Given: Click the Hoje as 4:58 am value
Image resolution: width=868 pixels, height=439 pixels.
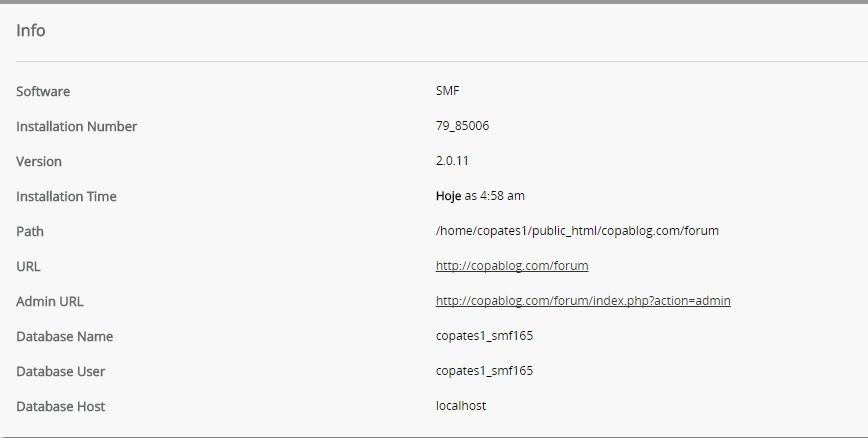Looking at the screenshot, I should pos(480,196).
